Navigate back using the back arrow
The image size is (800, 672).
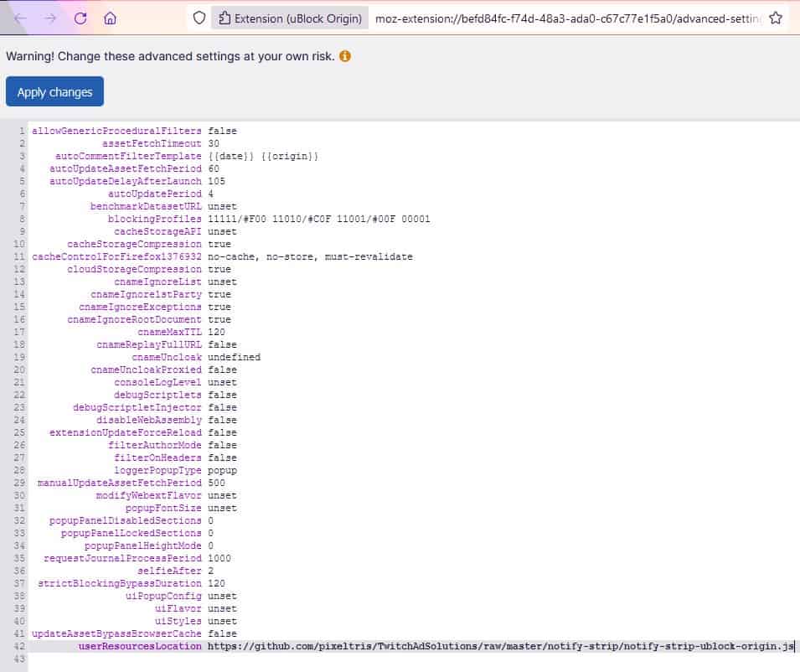(21, 16)
